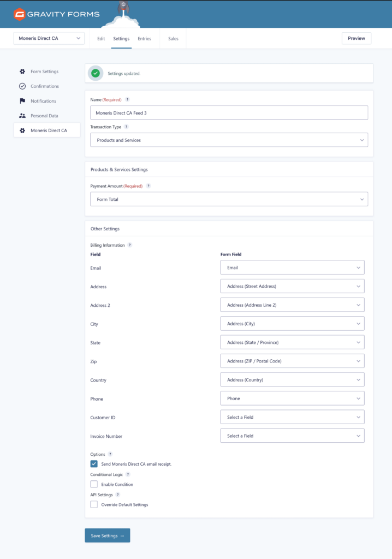Click the Form Settings gear icon
The image size is (392, 559).
(x=22, y=72)
